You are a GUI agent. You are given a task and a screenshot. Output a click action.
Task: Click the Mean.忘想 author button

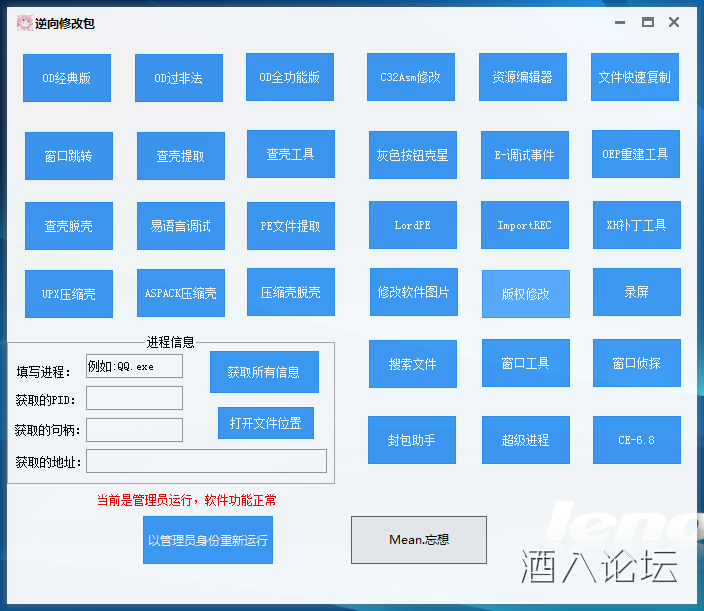pyautogui.click(x=419, y=540)
